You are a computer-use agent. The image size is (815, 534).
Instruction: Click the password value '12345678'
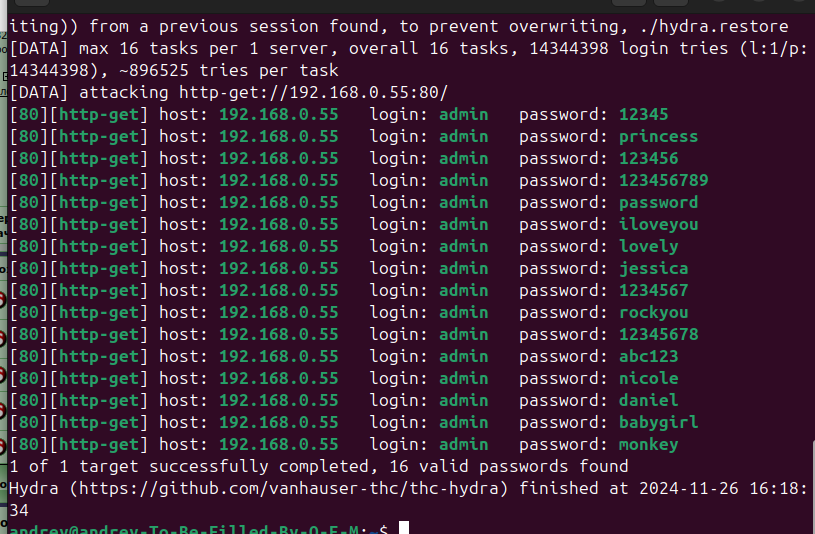[658, 334]
